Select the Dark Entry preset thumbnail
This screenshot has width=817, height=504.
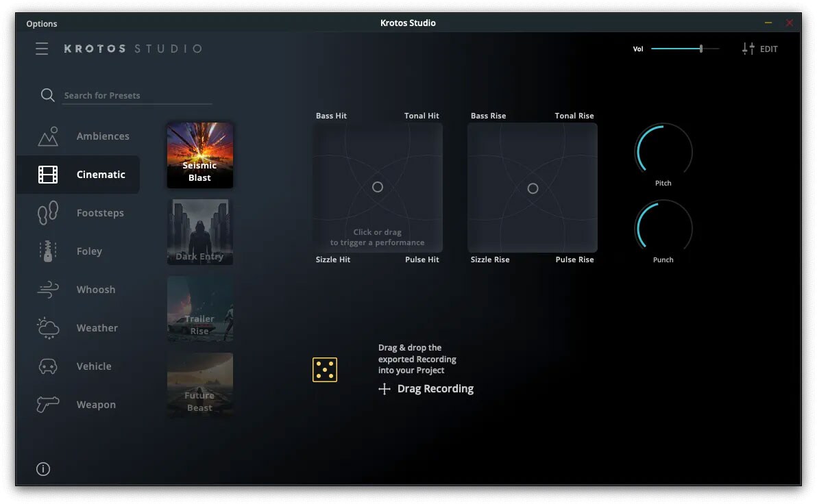[x=200, y=232]
